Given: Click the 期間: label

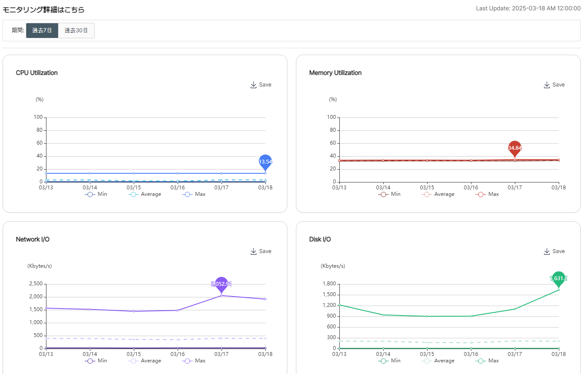Looking at the screenshot, I should [18, 31].
